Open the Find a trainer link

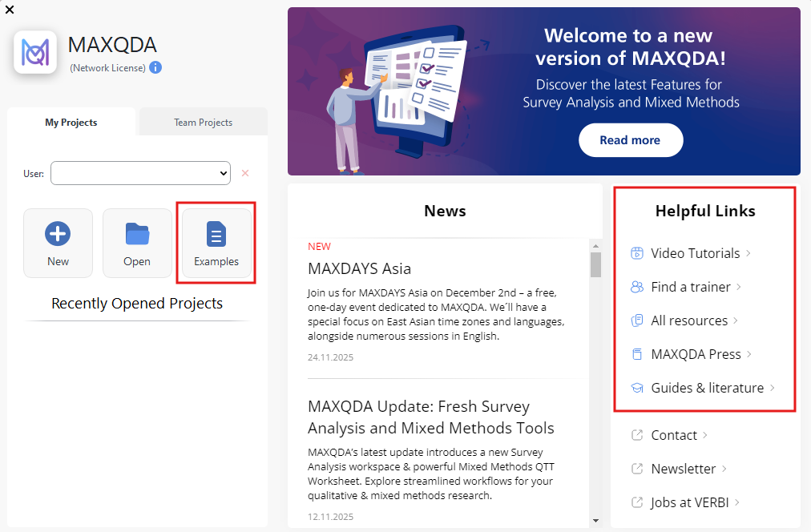click(691, 287)
